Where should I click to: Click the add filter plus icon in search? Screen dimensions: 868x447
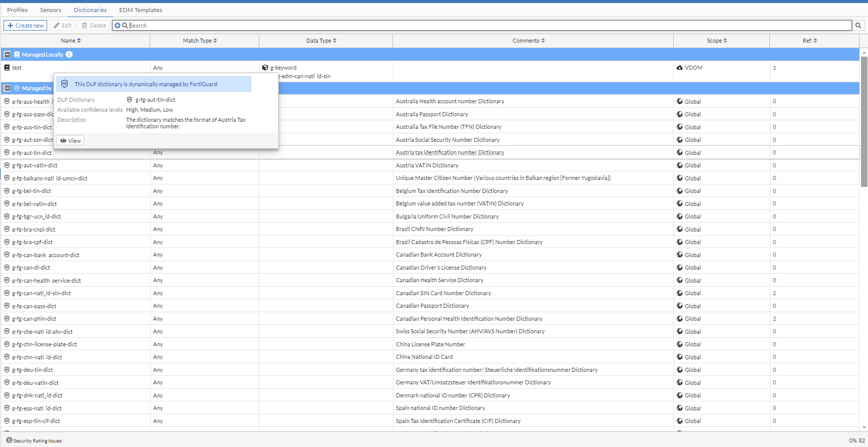click(x=118, y=26)
